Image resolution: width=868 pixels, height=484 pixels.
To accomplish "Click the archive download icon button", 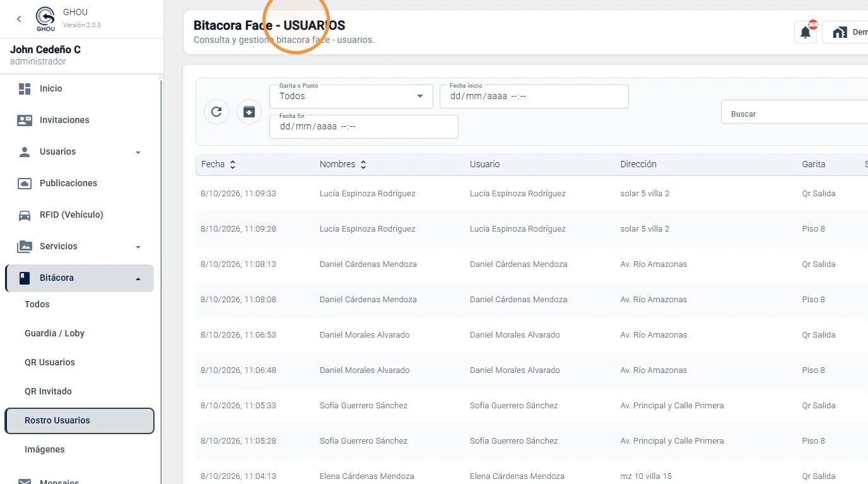I will [x=249, y=112].
